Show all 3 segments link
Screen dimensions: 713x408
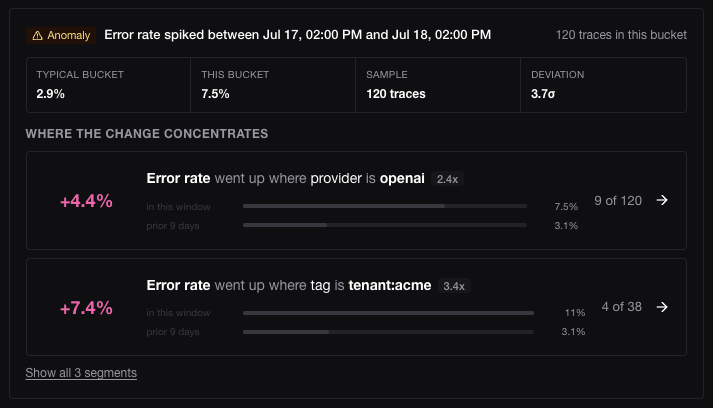(81, 373)
